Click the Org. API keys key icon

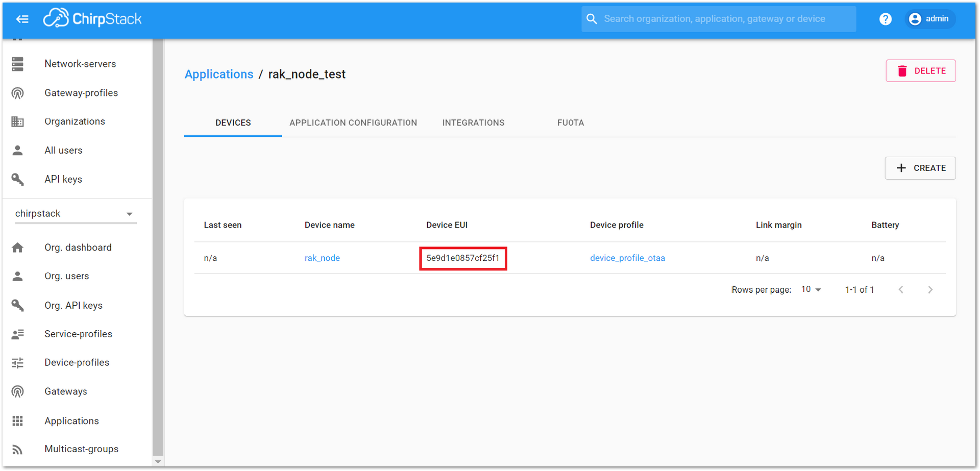18,305
